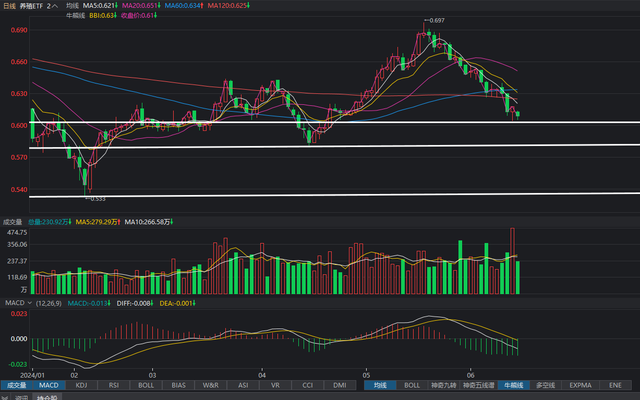The width and height of the screenshot is (640, 400).
Task: Toggle the BOLL main-chart overlay next to 均线
Action: click(x=412, y=385)
